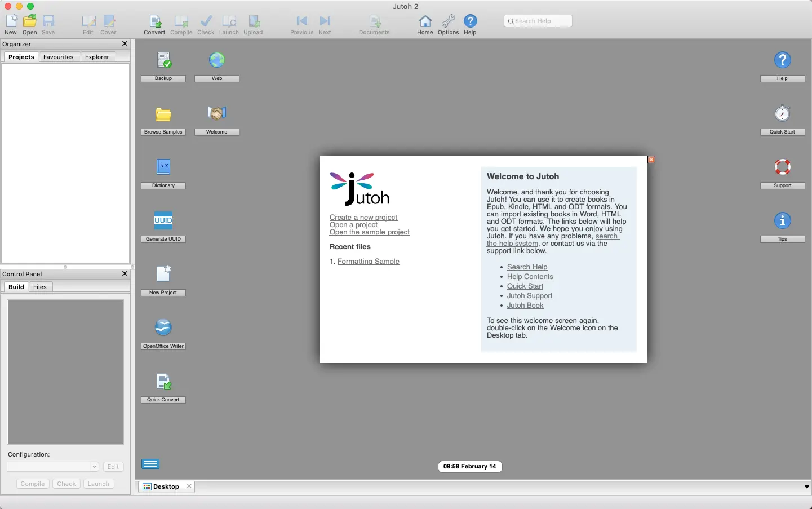This screenshot has width=812, height=509.
Task: Launch the Dictionary desktop icon
Action: pyautogui.click(x=163, y=167)
